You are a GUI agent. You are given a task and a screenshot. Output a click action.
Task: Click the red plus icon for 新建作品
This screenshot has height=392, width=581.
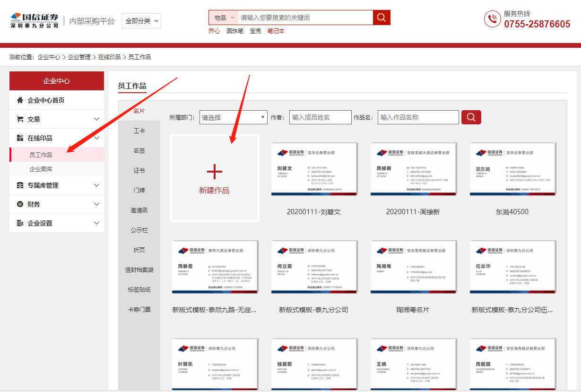pyautogui.click(x=214, y=172)
